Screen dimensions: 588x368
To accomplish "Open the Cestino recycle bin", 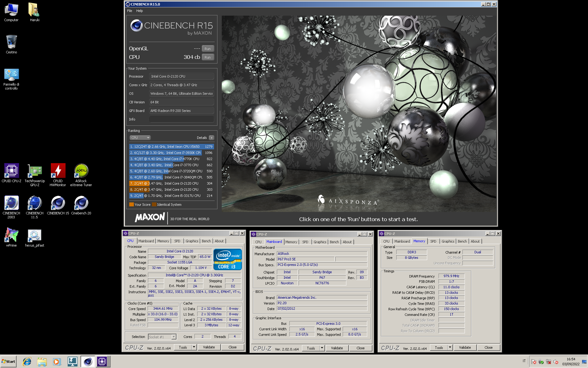I will coord(11,44).
